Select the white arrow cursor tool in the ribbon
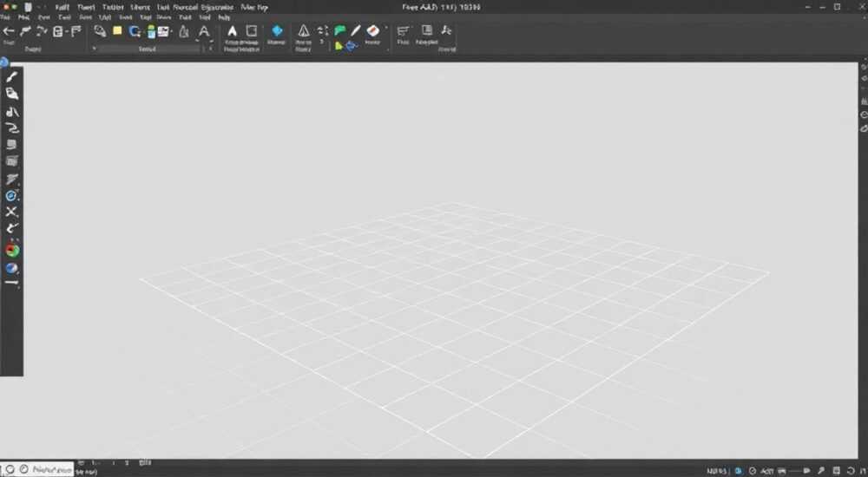The image size is (868, 477). click(x=232, y=31)
